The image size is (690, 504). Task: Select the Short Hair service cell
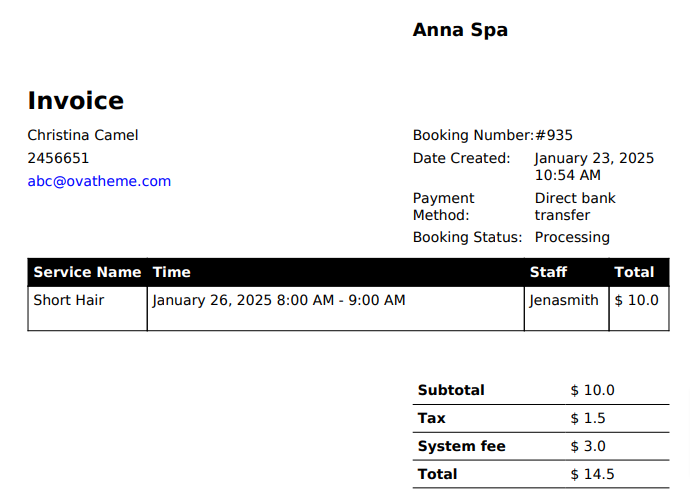point(69,300)
